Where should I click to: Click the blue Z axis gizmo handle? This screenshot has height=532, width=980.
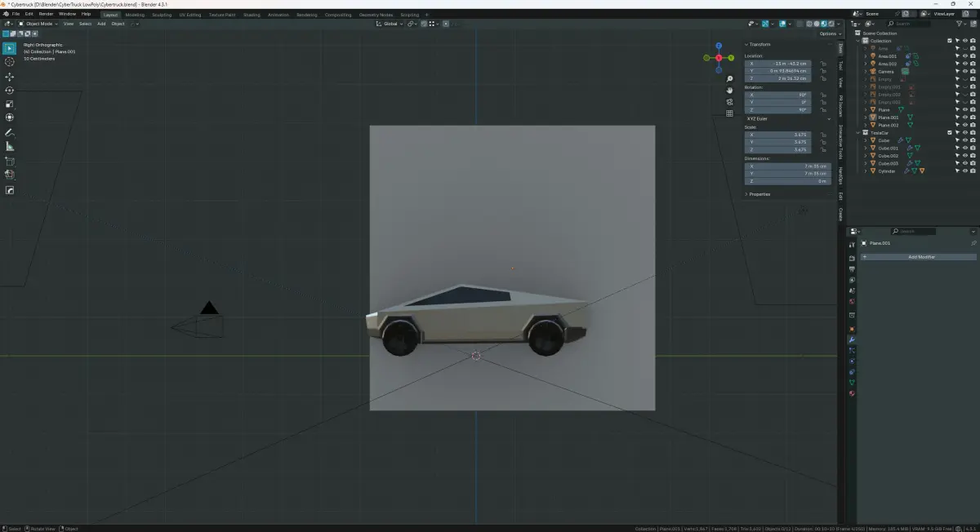point(719,47)
